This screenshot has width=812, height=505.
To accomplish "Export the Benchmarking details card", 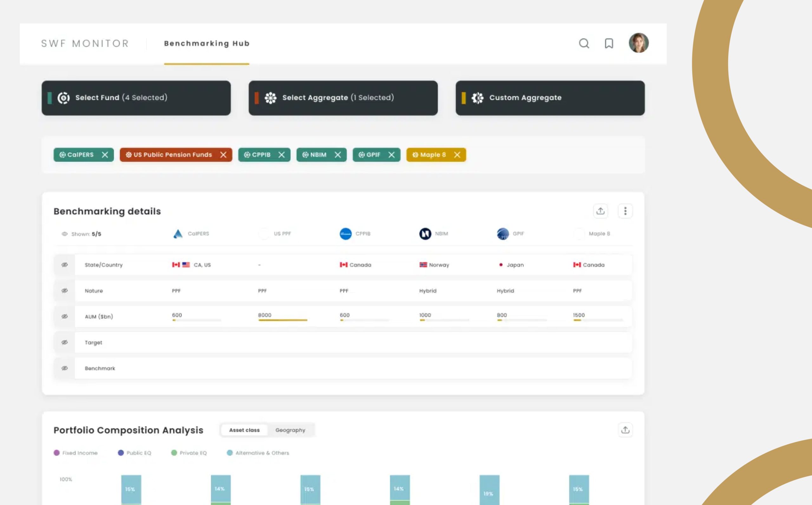I will tap(600, 211).
